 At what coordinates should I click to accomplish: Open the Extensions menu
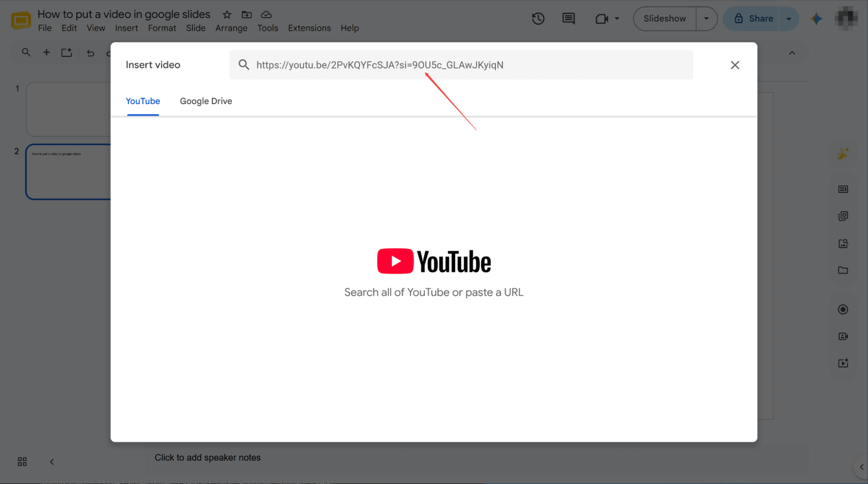pyautogui.click(x=309, y=28)
